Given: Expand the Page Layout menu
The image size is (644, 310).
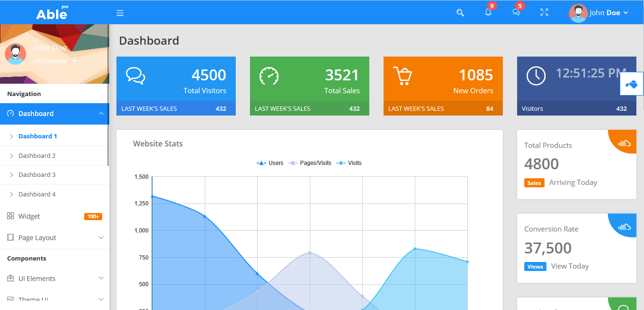Looking at the screenshot, I should tap(55, 238).
